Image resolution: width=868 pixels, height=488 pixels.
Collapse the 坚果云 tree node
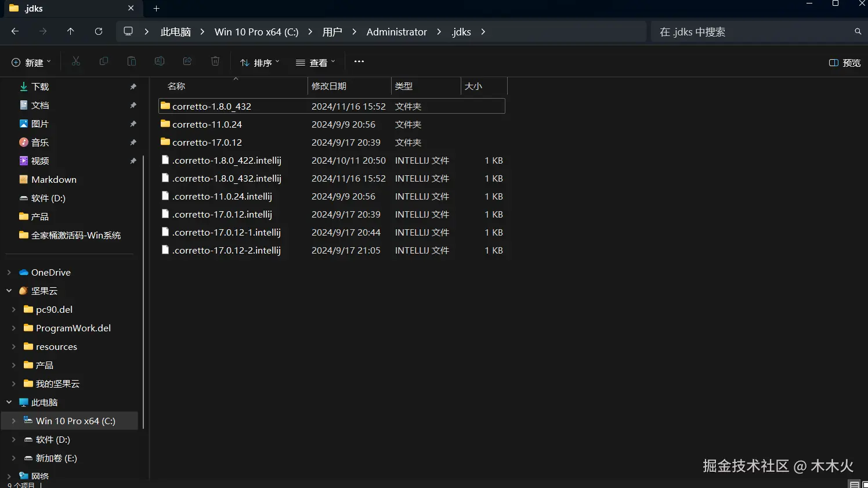[9, 291]
